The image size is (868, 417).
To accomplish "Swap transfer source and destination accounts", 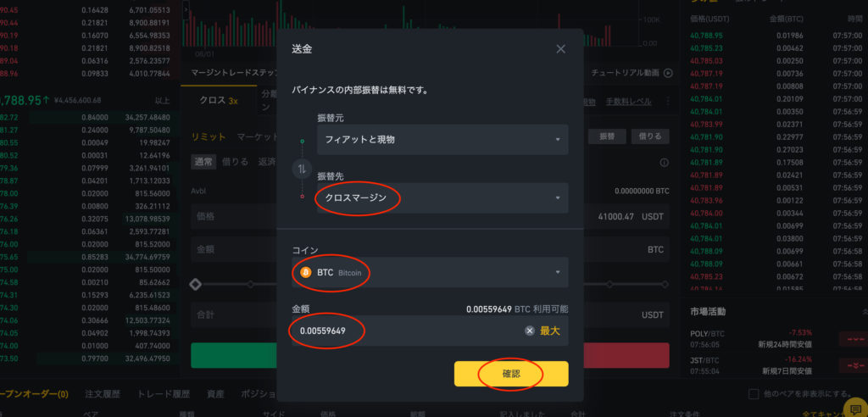I will point(302,169).
